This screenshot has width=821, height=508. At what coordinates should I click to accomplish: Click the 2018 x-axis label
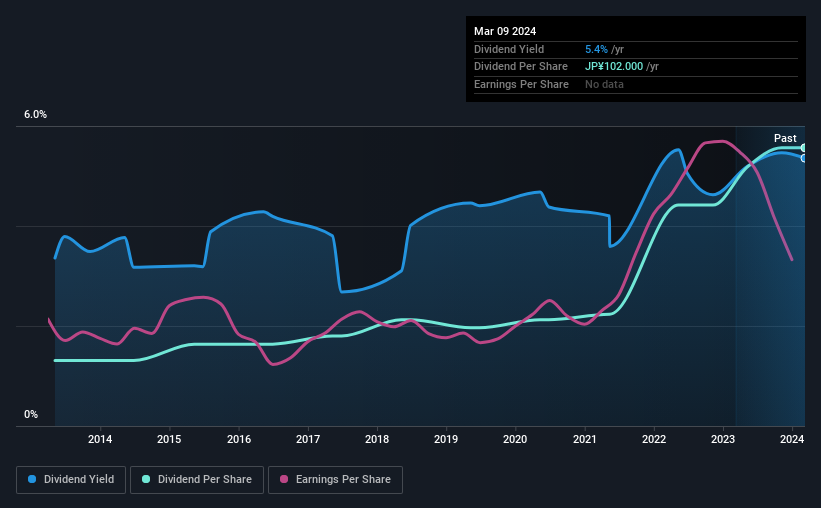[x=377, y=439]
